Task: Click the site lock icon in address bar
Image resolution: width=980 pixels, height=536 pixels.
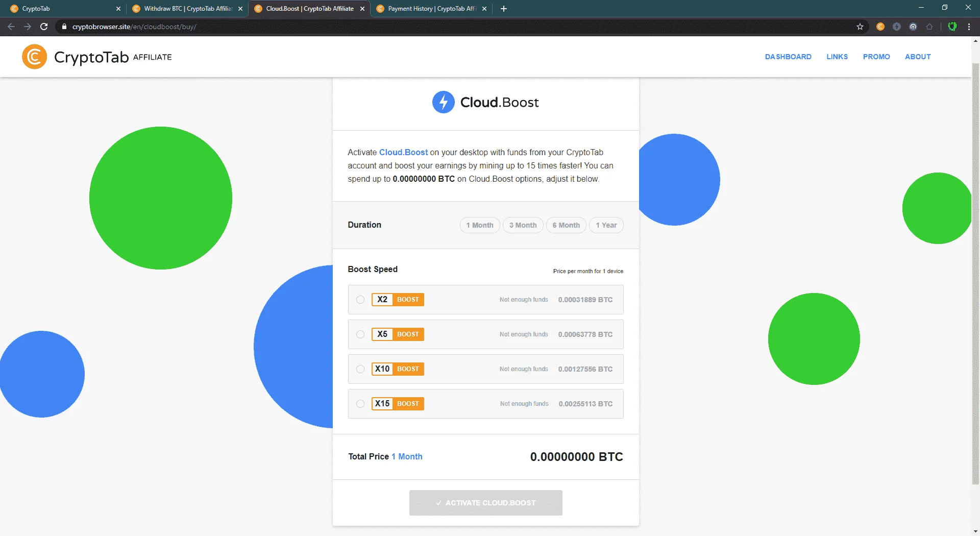Action: (64, 27)
